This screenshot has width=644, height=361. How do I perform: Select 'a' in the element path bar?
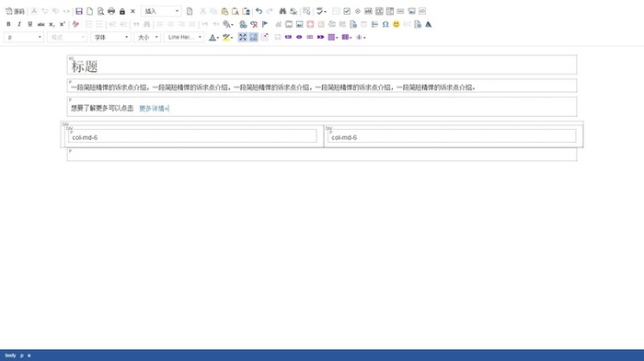pos(29,355)
